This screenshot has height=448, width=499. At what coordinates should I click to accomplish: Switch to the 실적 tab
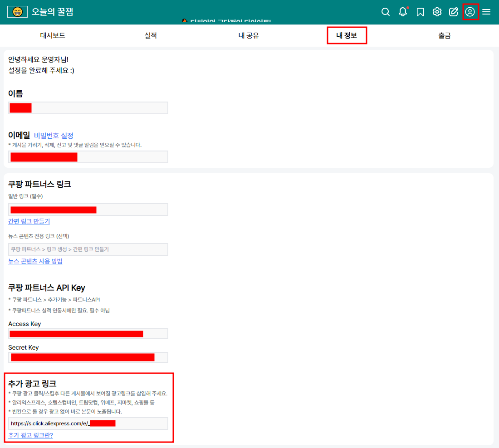(151, 36)
